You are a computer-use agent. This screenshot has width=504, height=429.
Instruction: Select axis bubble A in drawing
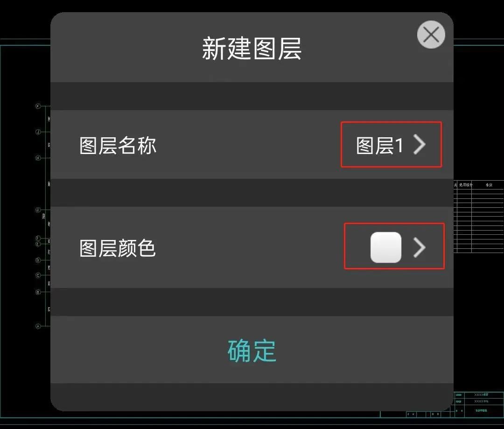coord(38,326)
